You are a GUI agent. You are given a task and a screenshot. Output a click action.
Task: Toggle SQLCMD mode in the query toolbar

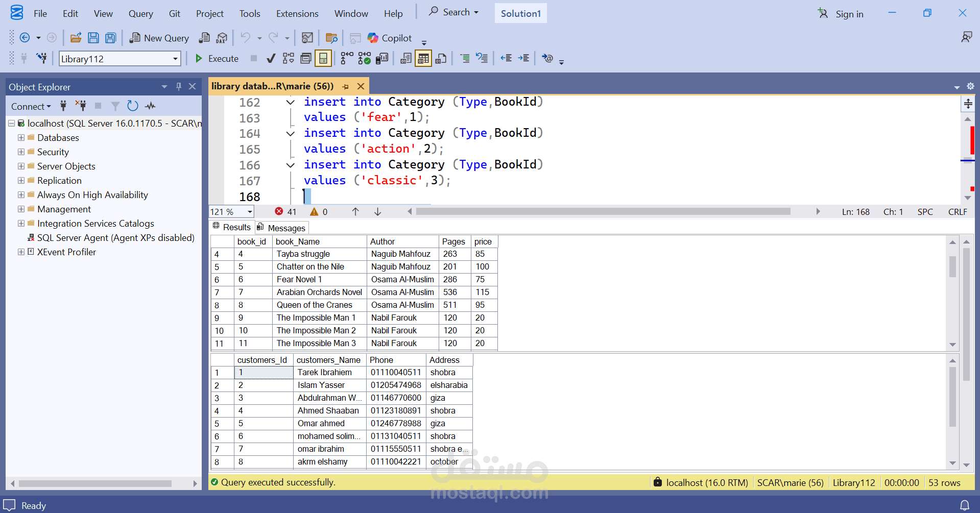click(x=546, y=58)
